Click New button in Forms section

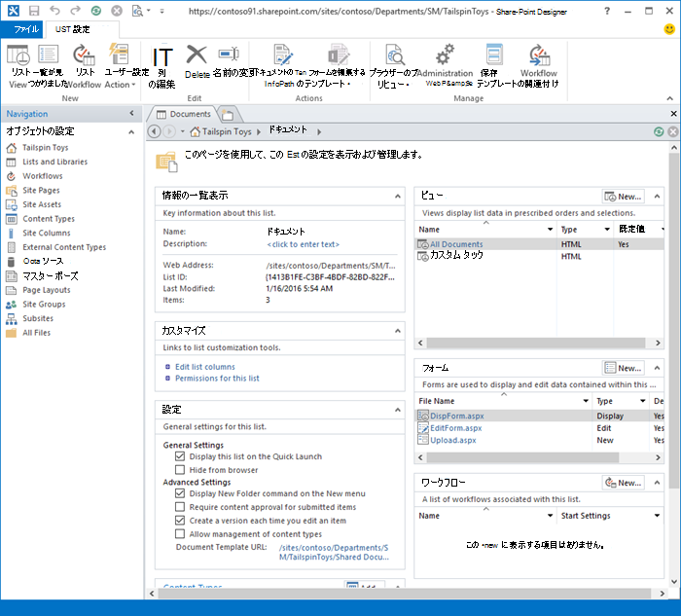pyautogui.click(x=624, y=368)
